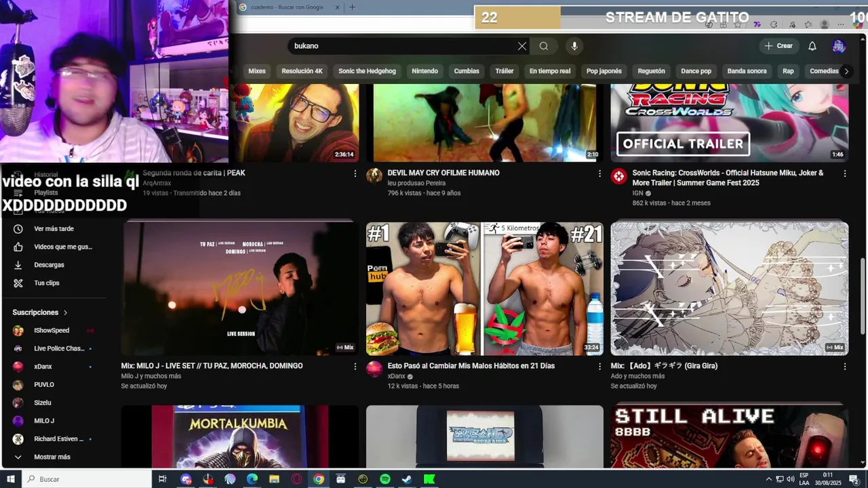Select the Rap filter chip

pyautogui.click(x=788, y=71)
